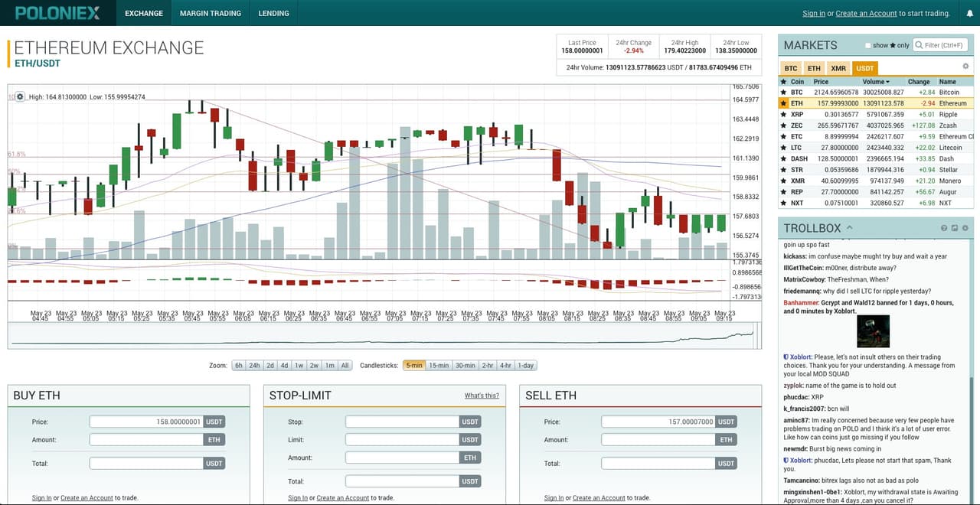Open Trollbox settings gear icon
Screen dimensions: 980x505
tap(965, 228)
